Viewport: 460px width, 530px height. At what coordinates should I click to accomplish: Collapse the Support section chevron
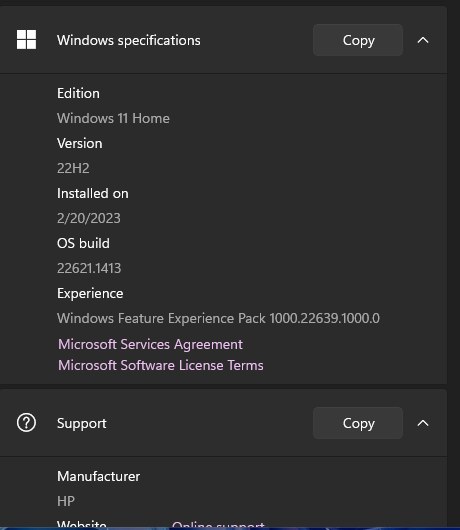pyautogui.click(x=423, y=423)
